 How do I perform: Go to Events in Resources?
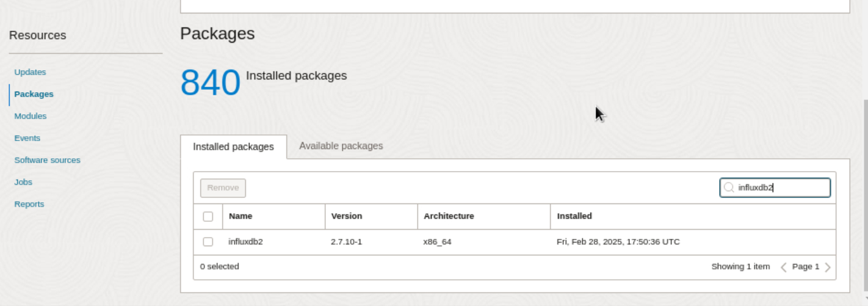(27, 138)
